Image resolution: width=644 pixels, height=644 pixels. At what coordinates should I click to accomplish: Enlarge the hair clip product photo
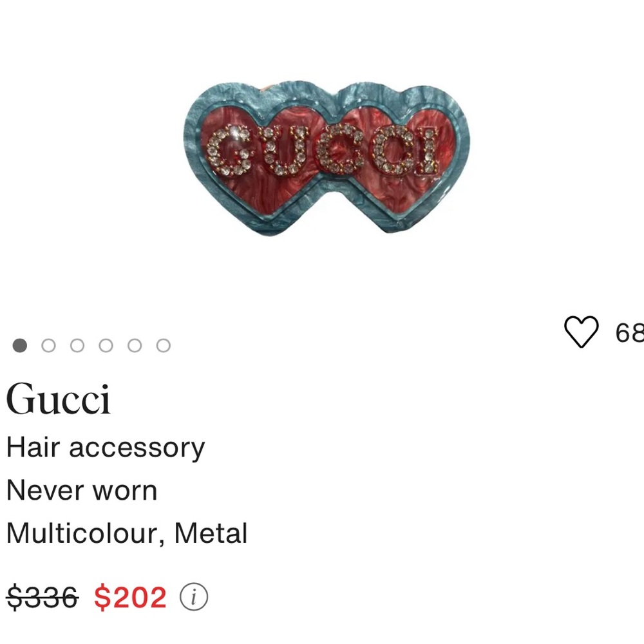[322, 155]
